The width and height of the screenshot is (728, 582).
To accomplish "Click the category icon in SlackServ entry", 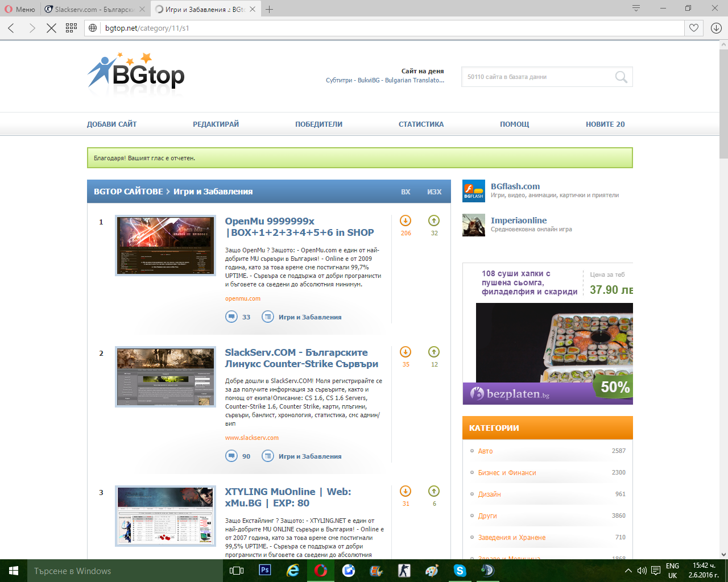I will pyautogui.click(x=268, y=456).
